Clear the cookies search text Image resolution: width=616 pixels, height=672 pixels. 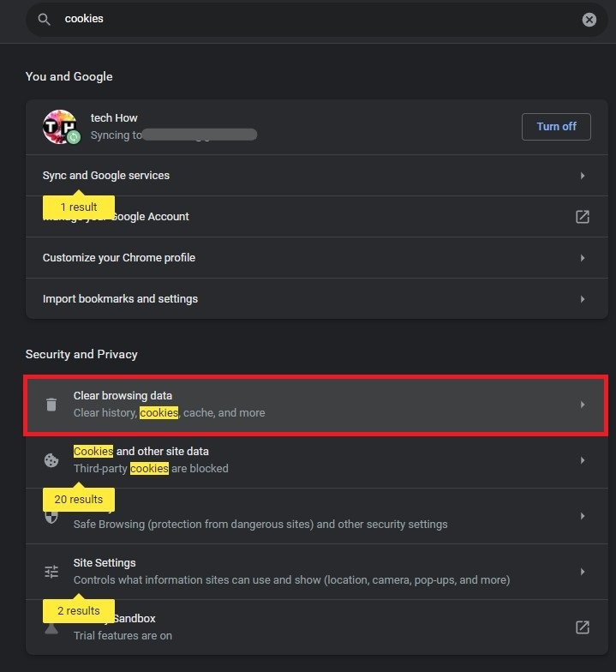589,20
